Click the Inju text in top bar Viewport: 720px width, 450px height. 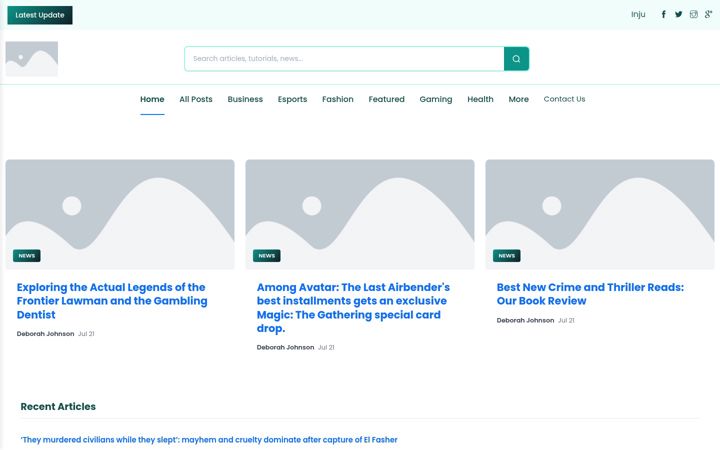tap(638, 14)
